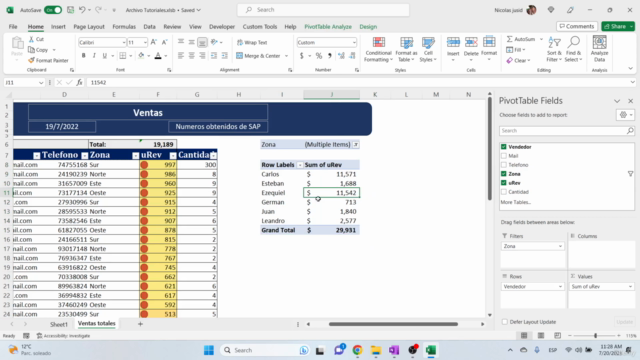Expand Zona field in Filters area
Viewport: 640px width, 360px height.
click(560, 246)
